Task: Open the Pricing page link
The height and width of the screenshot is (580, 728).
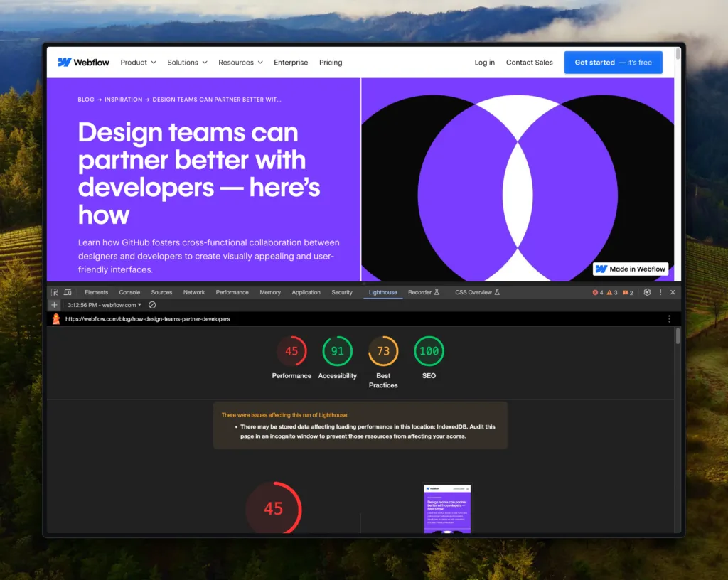Action: pyautogui.click(x=331, y=62)
